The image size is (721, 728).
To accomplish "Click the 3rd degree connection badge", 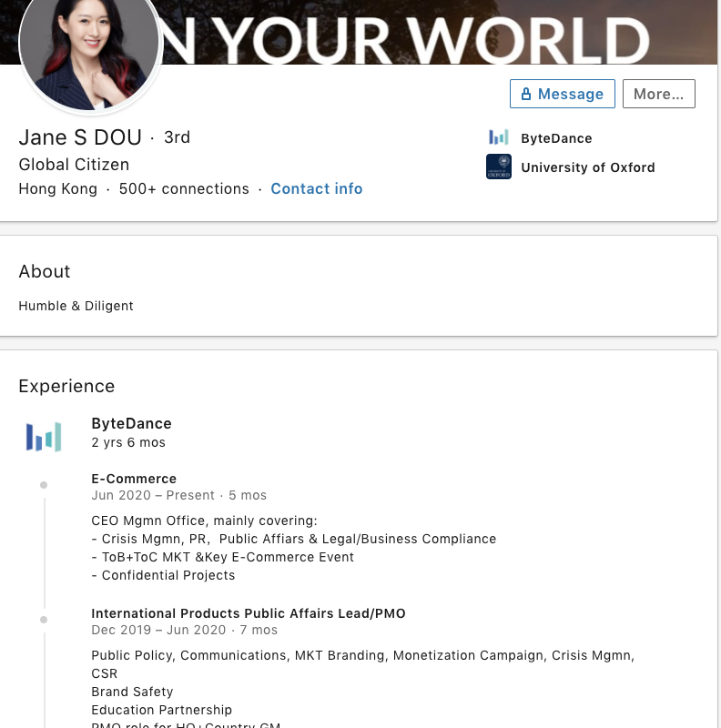I will (177, 137).
